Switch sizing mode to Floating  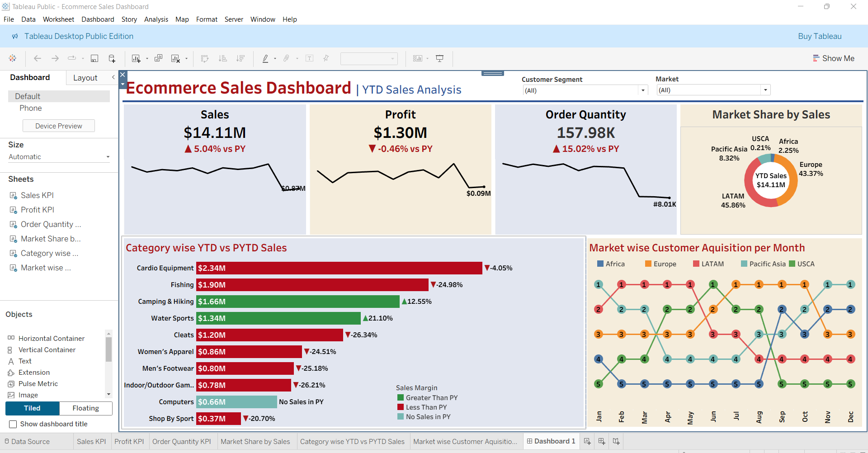click(85, 408)
